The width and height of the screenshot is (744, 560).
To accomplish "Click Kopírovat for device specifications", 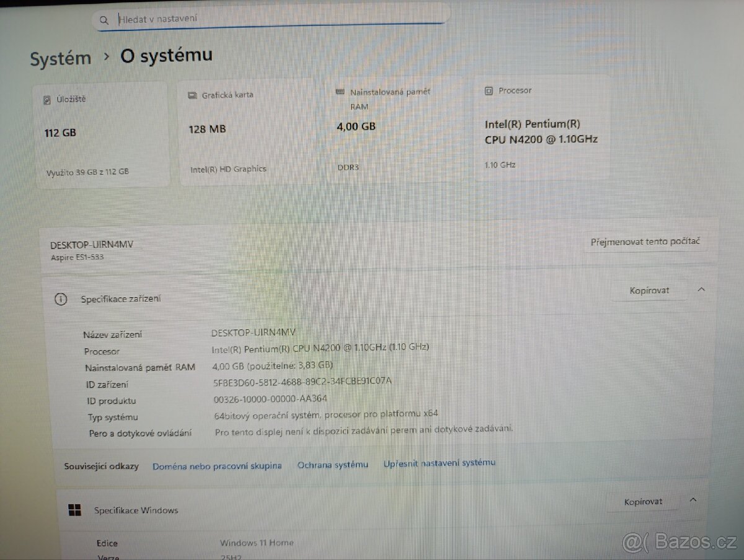I will (x=649, y=290).
